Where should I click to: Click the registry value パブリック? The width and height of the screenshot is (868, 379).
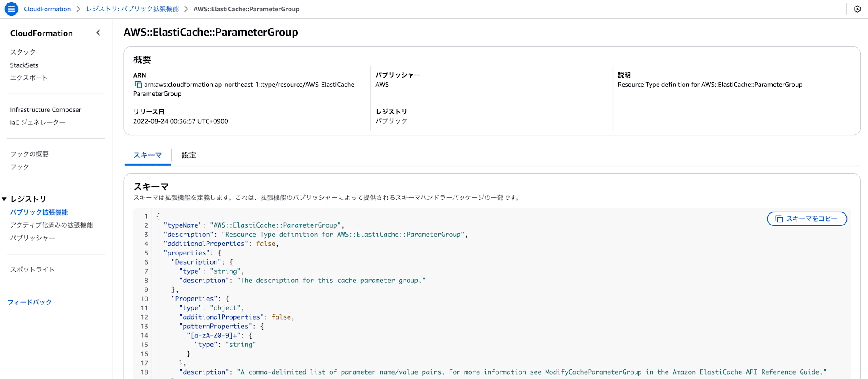click(391, 121)
